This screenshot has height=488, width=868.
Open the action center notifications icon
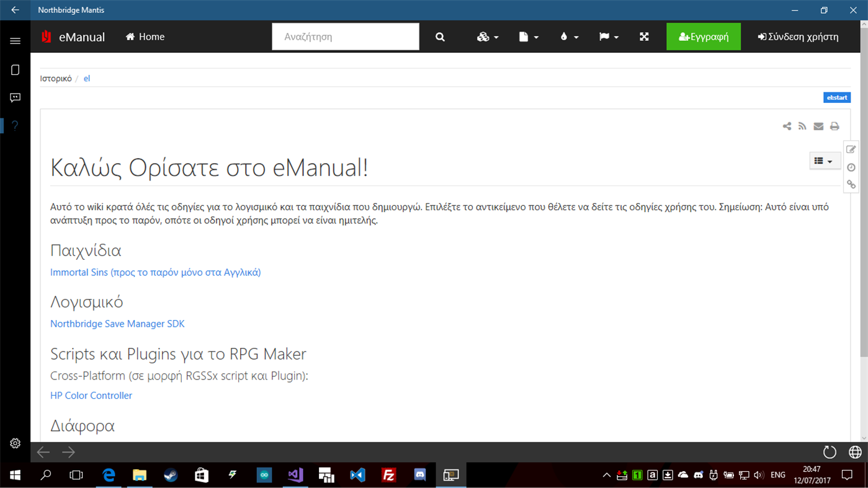[847, 476]
